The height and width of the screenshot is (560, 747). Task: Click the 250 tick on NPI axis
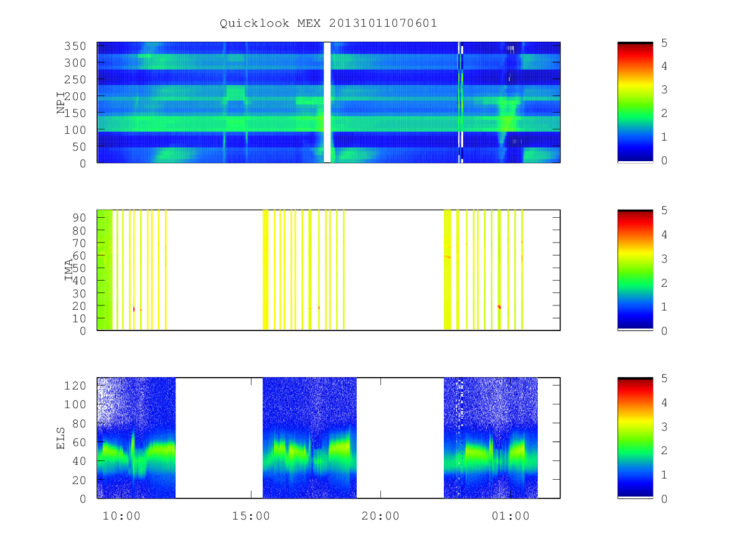point(75,80)
